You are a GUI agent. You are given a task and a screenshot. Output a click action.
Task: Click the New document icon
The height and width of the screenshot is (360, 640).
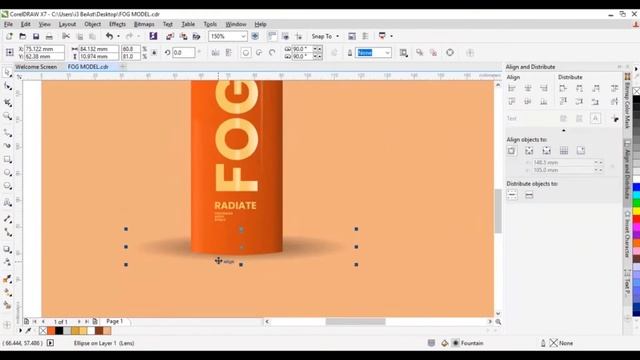[x=9, y=36]
